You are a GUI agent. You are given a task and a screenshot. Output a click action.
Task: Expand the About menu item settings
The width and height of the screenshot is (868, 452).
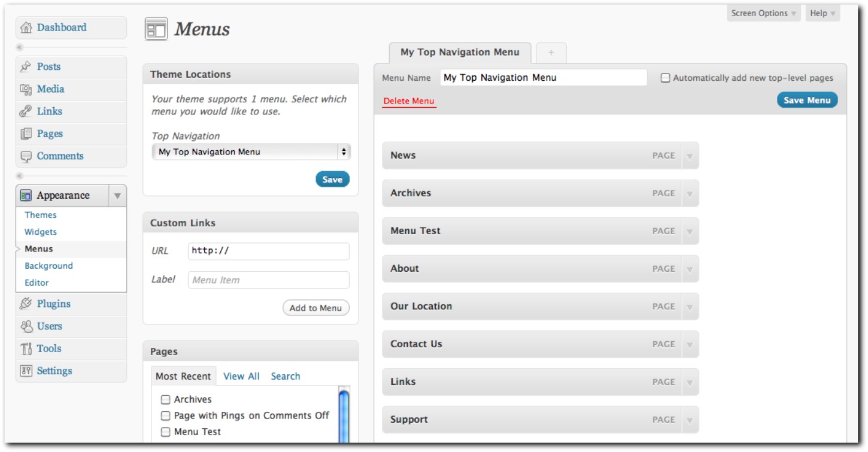[x=690, y=269]
